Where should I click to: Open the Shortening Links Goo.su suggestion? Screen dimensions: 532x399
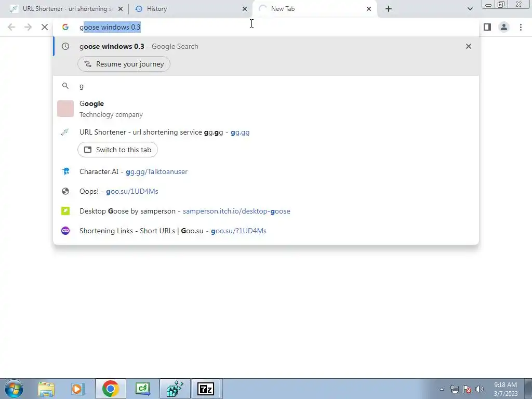266,231
